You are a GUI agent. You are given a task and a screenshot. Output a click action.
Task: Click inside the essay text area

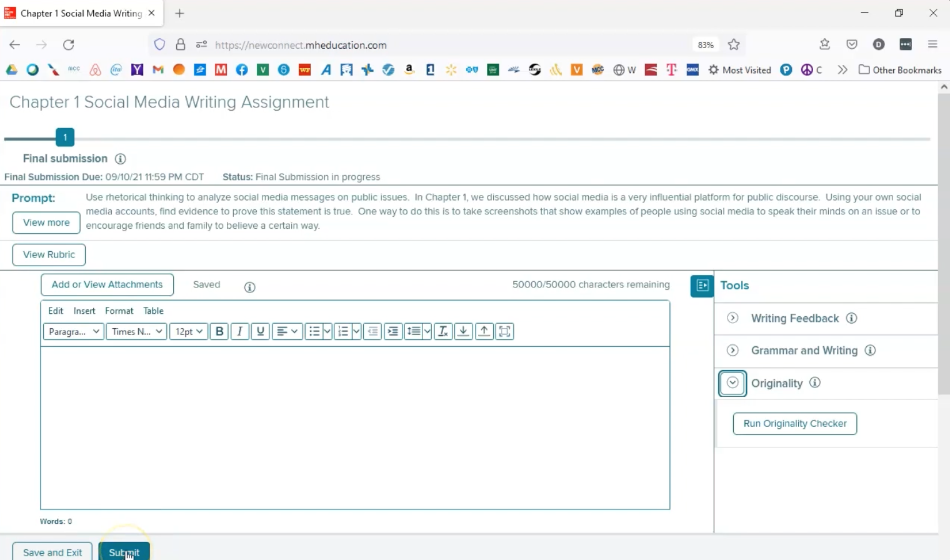pos(355,428)
